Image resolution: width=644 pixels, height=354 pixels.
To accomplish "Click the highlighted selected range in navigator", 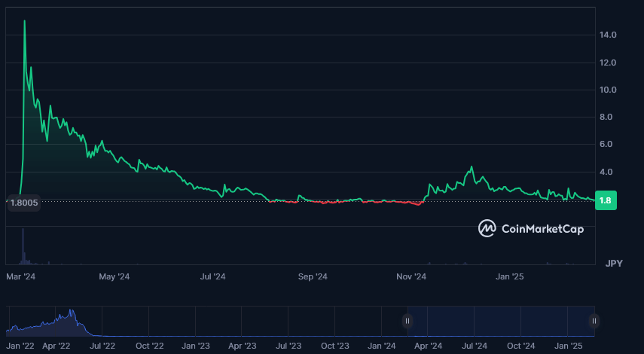I will click(501, 321).
